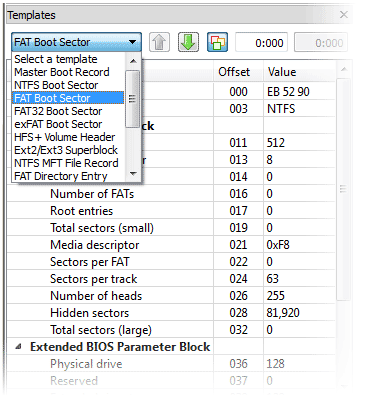The width and height of the screenshot is (370, 395).
Task: Select the Media descriptor row
Action: (x=171, y=245)
